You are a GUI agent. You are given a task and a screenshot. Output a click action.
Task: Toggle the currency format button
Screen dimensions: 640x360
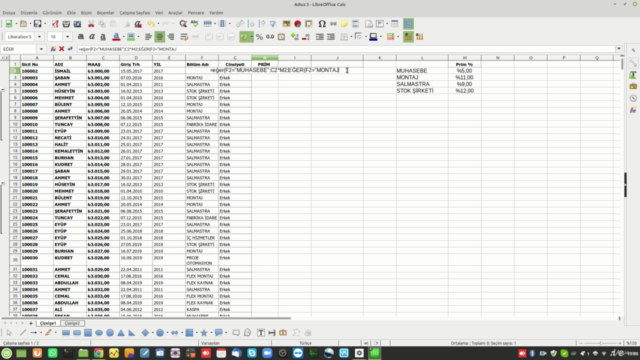click(x=244, y=37)
